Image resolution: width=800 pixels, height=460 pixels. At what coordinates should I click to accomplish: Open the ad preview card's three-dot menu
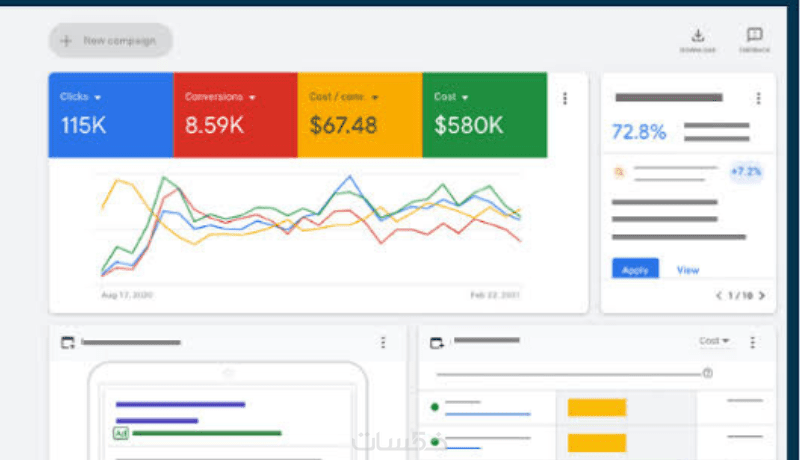(x=383, y=342)
